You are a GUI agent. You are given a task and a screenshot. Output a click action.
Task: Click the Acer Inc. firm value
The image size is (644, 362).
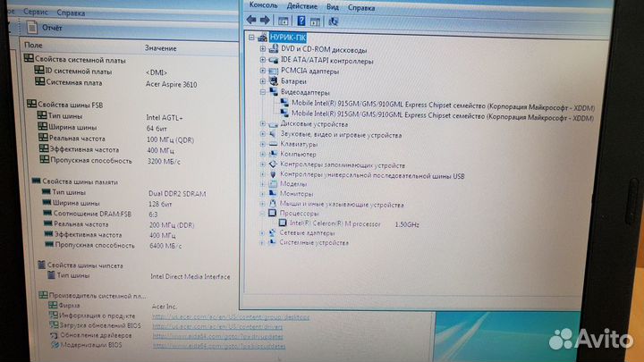(165, 307)
